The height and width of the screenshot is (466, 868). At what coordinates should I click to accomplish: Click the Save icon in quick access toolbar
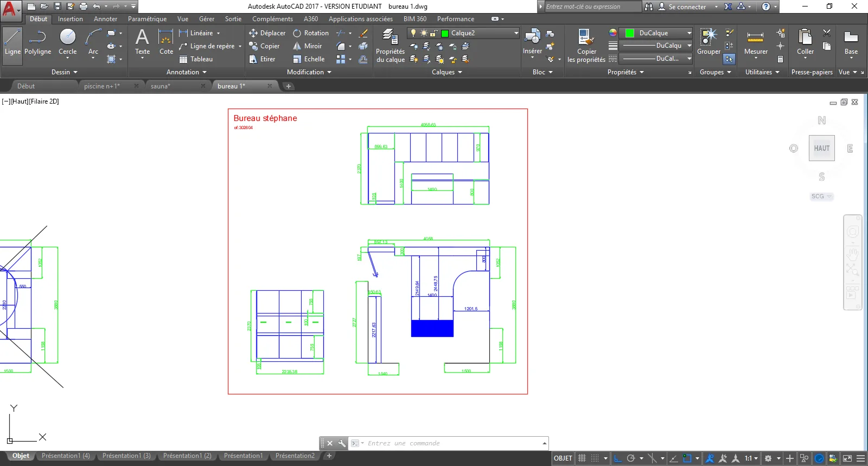coord(57,7)
